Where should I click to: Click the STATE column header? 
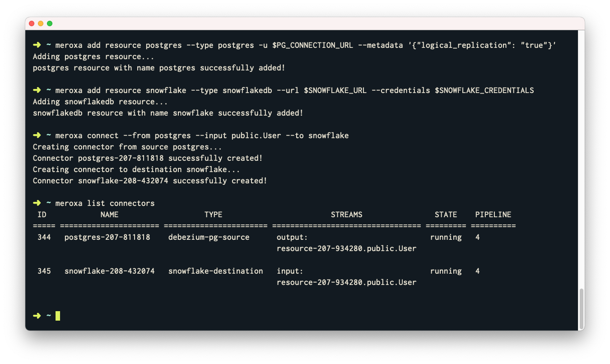click(446, 215)
